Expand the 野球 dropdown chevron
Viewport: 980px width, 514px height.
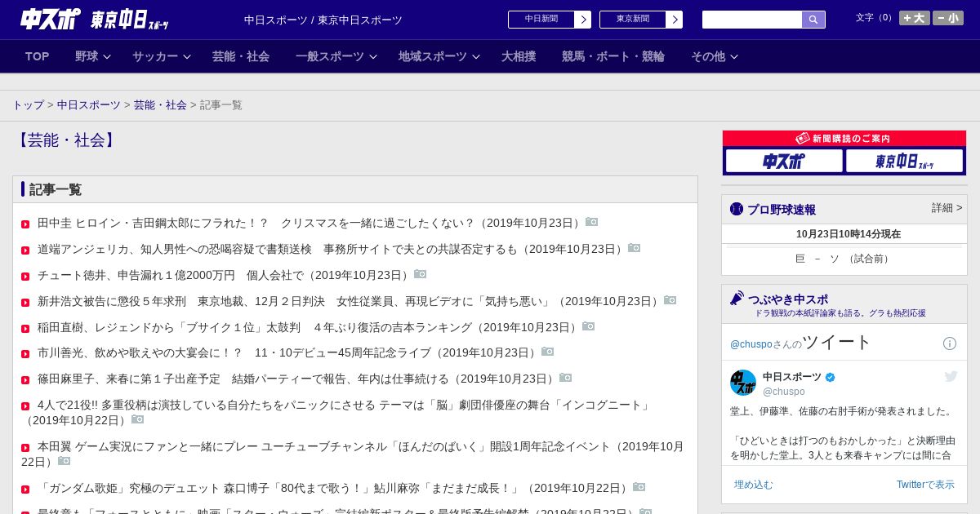click(x=106, y=57)
